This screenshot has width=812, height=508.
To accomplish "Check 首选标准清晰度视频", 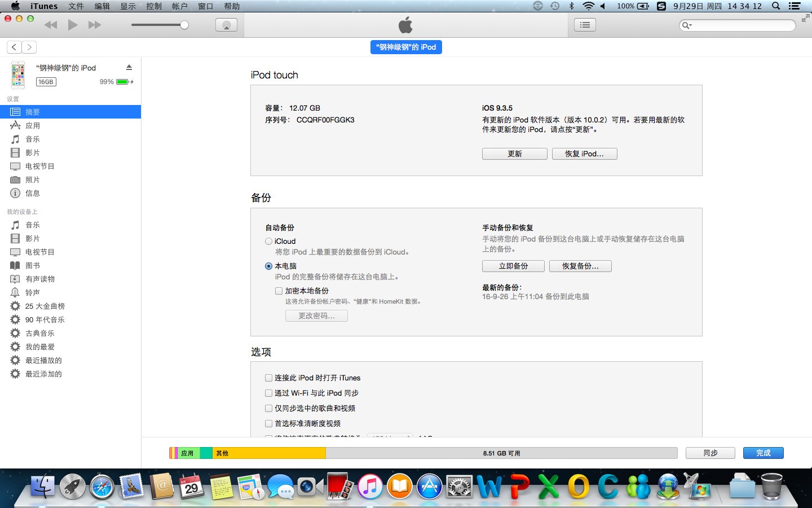I will (x=269, y=423).
